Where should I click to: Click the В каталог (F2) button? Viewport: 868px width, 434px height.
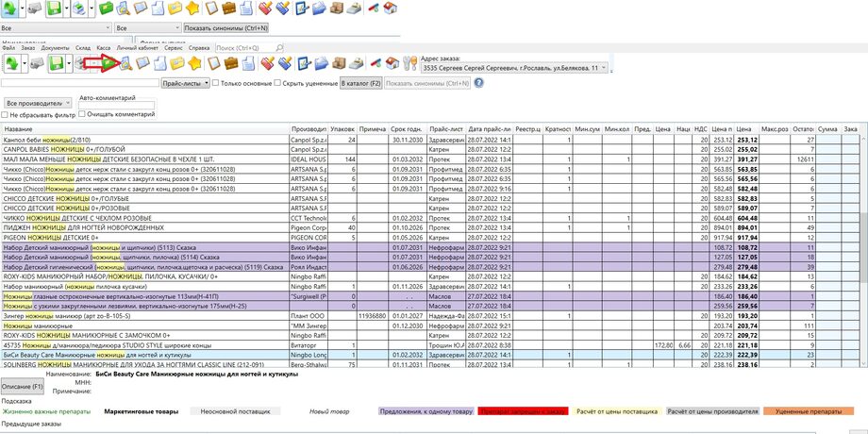pyautogui.click(x=361, y=83)
